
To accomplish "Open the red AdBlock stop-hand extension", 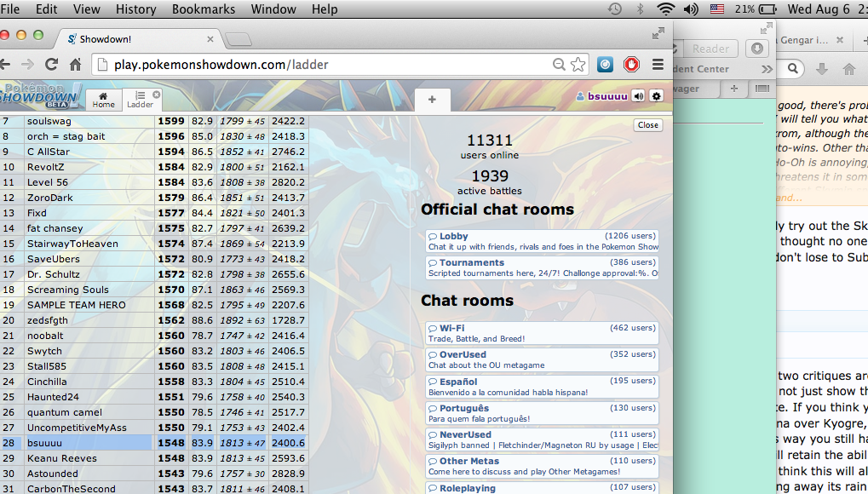I will pyautogui.click(x=630, y=65).
